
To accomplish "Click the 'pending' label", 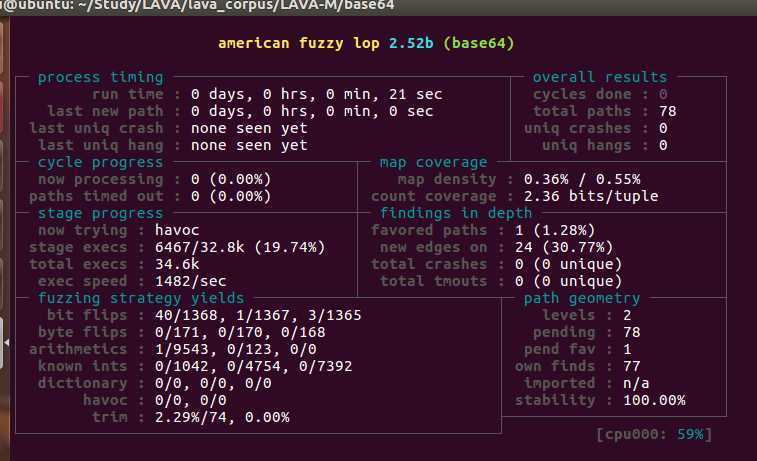I will [x=564, y=332].
